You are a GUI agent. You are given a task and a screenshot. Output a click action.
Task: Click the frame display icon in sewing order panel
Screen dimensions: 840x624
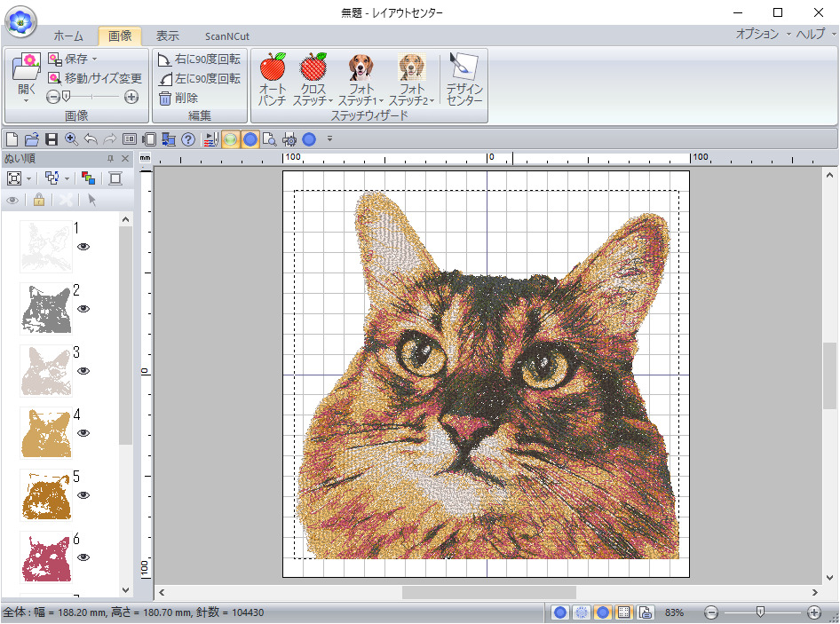[115, 178]
